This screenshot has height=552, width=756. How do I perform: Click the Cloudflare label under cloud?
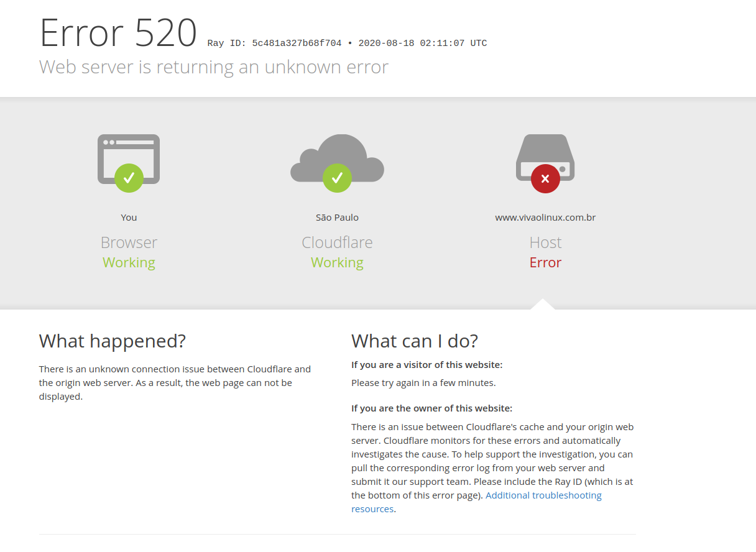[x=337, y=242]
